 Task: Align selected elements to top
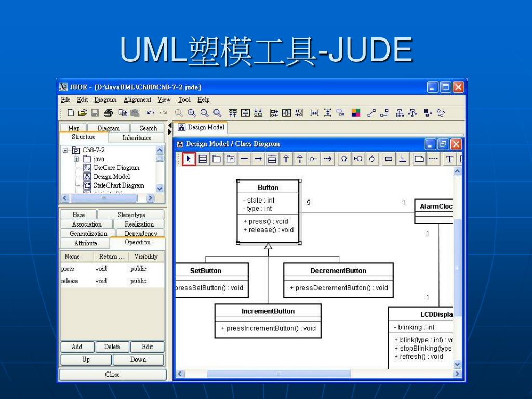pyautogui.click(x=232, y=113)
